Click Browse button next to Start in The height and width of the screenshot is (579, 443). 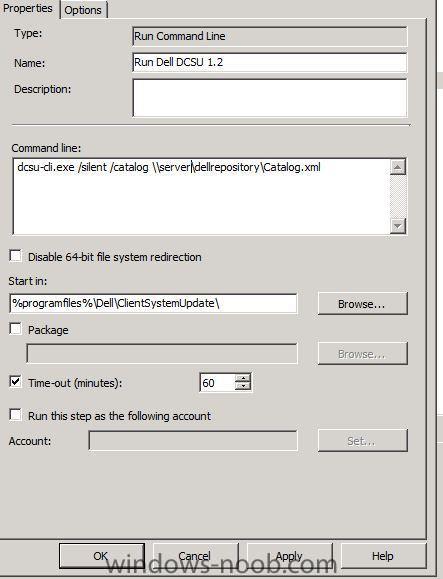[363, 304]
